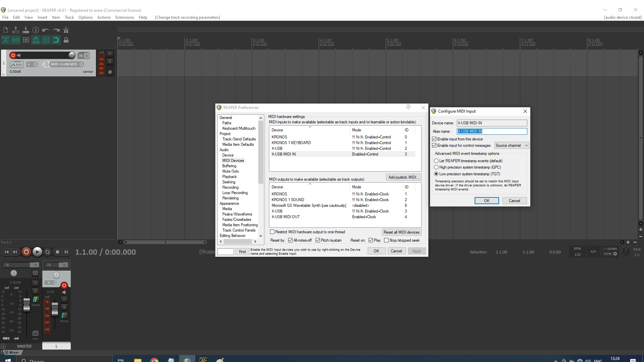This screenshot has height=362, width=644.
Task: Click track 1 record arm button
Action: (x=13, y=55)
